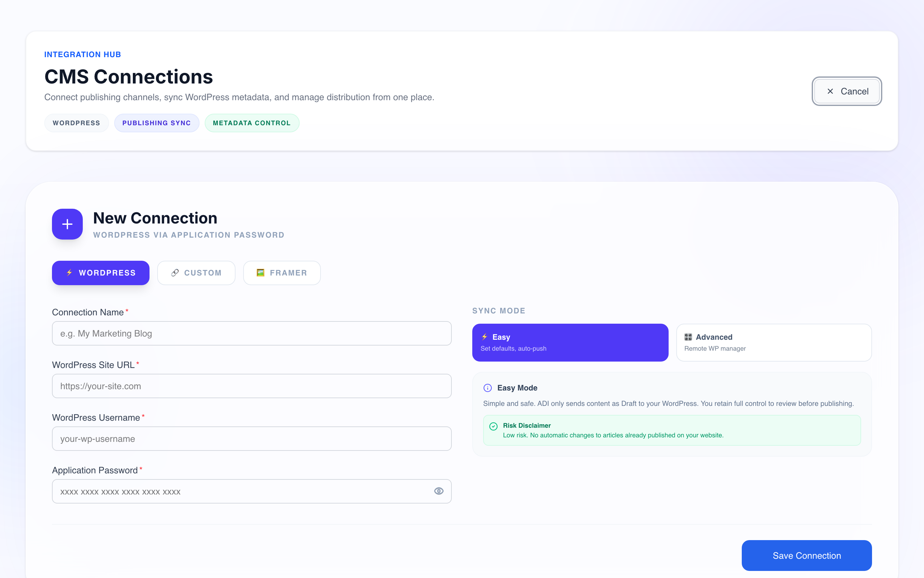Click the 'Connection Name' field label
Image resolution: width=924 pixels, height=578 pixels.
click(x=88, y=312)
